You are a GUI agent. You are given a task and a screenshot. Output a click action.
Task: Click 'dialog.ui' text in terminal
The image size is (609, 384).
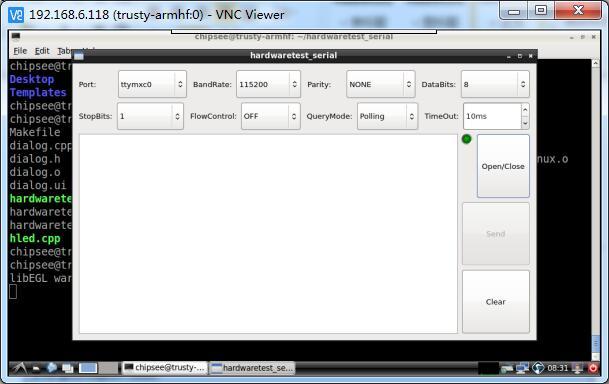point(38,185)
